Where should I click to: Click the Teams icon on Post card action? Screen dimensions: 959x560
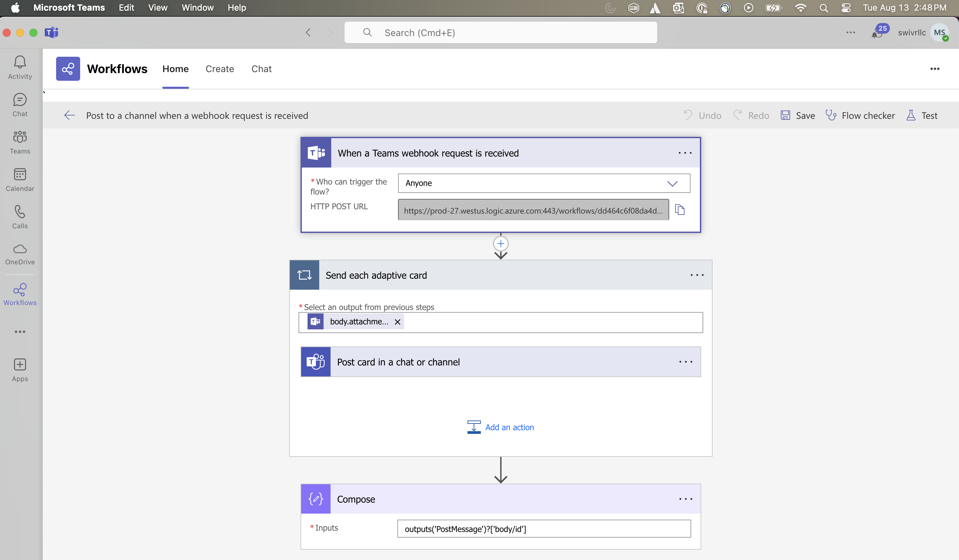click(316, 362)
